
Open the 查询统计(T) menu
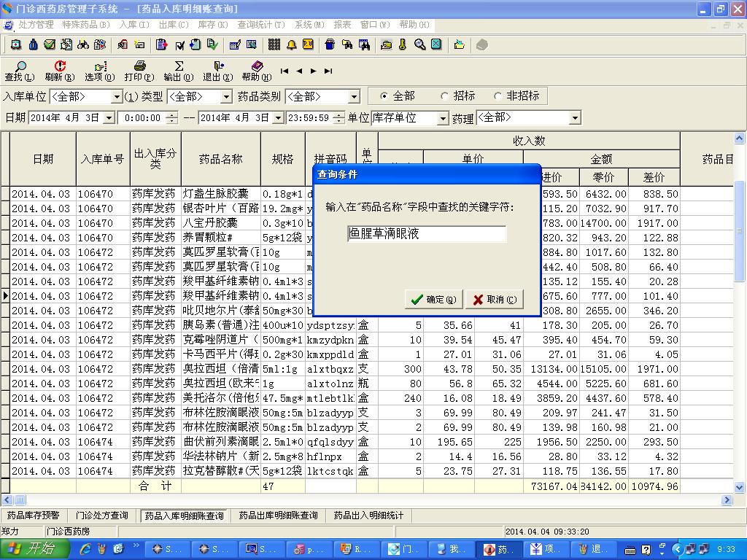(x=261, y=24)
